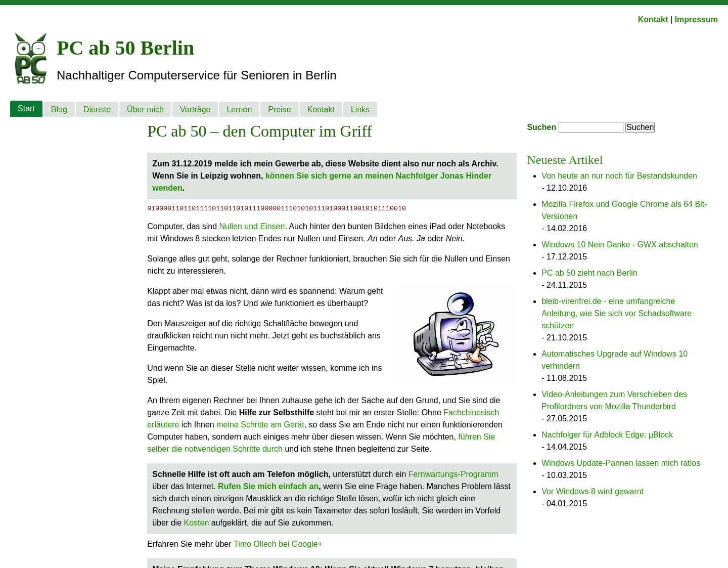Click the PC ab 50 – den Computer im Griff heading
The width and height of the screenshot is (728, 568).
[259, 132]
